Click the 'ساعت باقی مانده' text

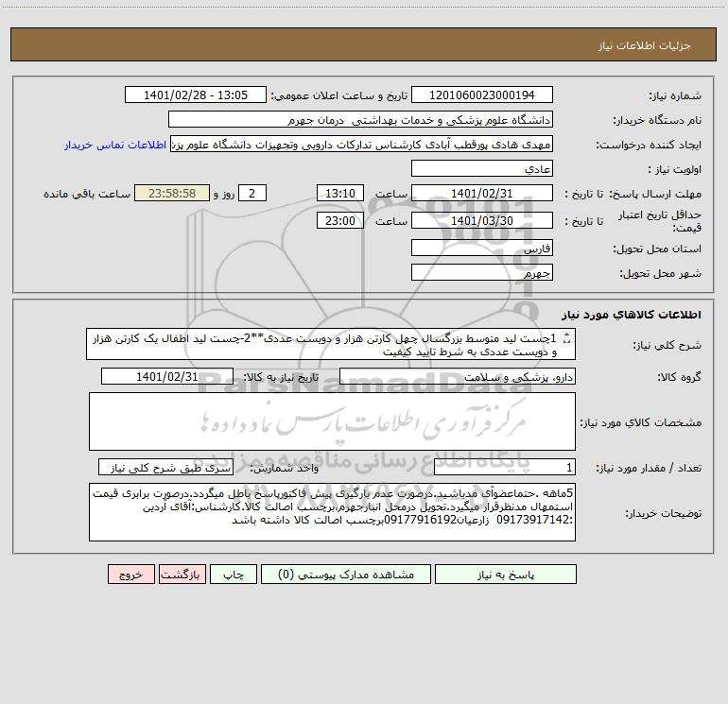(x=87, y=194)
